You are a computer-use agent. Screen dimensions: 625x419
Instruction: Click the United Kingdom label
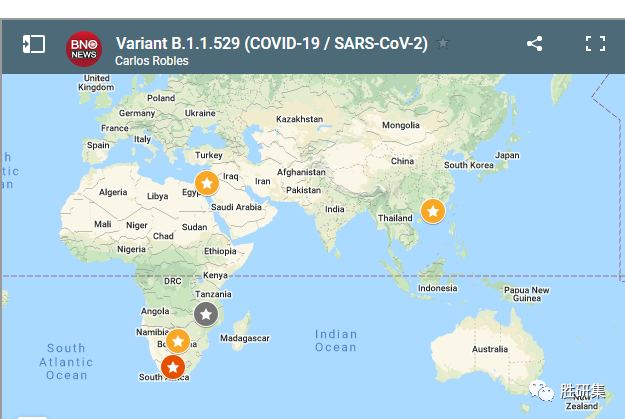[x=96, y=83]
